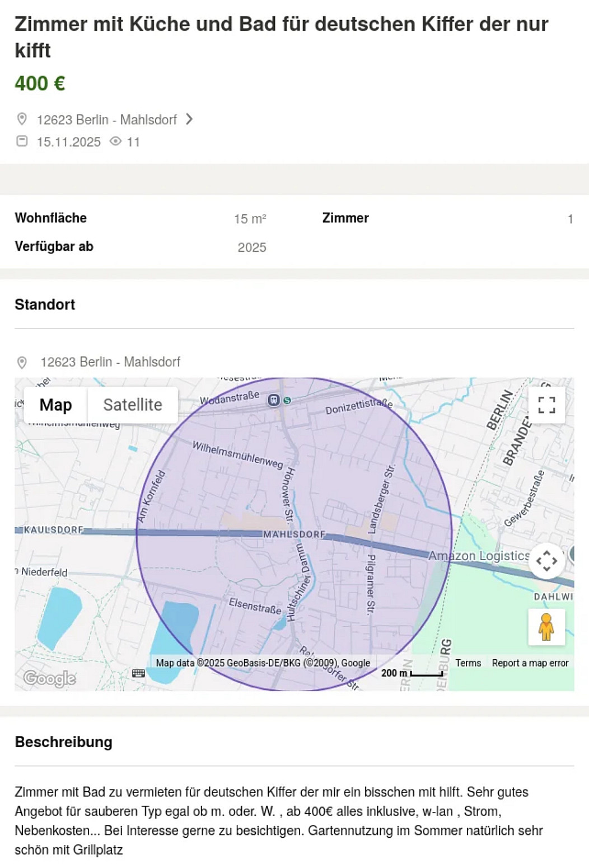Click Report a map error link

tap(530, 663)
